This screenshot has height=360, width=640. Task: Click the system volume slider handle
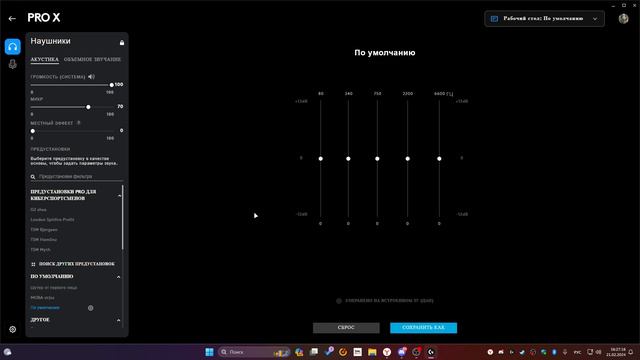click(111, 85)
